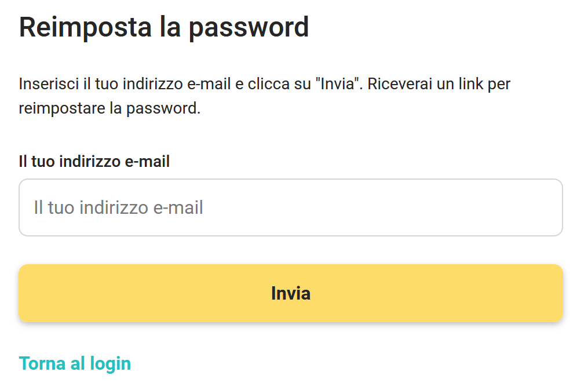This screenshot has width=588, height=390.
Task: Click the quoted word "Invia" in the instructions
Action: [x=338, y=84]
